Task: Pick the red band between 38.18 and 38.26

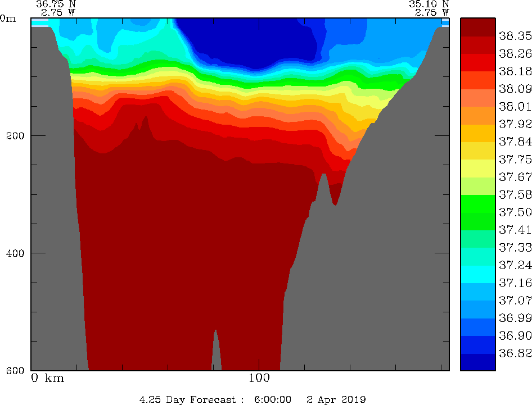Action: point(477,62)
